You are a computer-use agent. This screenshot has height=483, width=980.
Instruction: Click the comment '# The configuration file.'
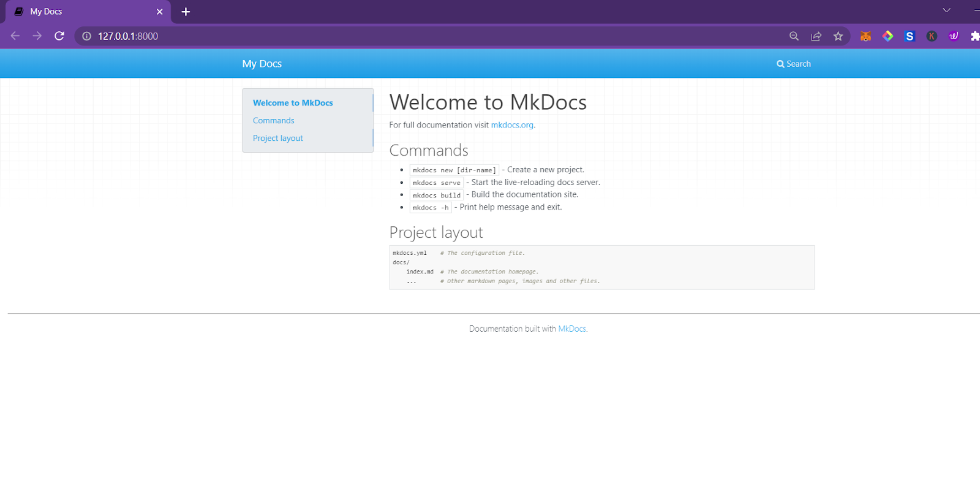click(x=483, y=253)
